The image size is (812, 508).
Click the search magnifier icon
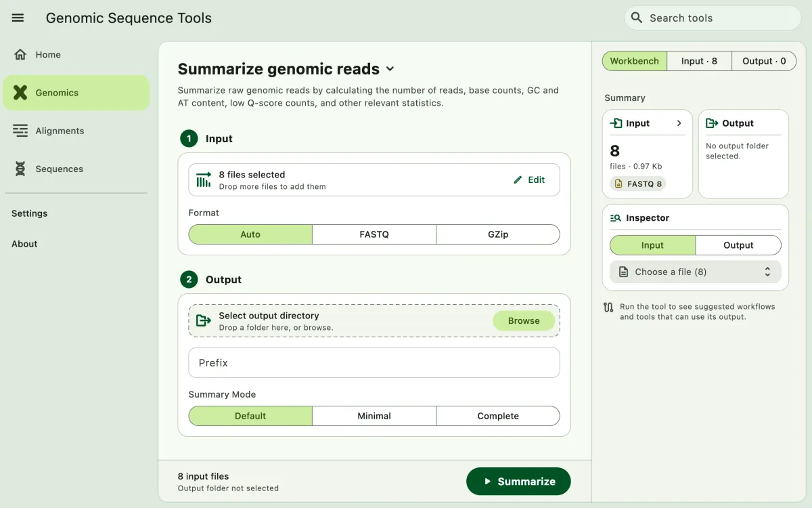636,18
